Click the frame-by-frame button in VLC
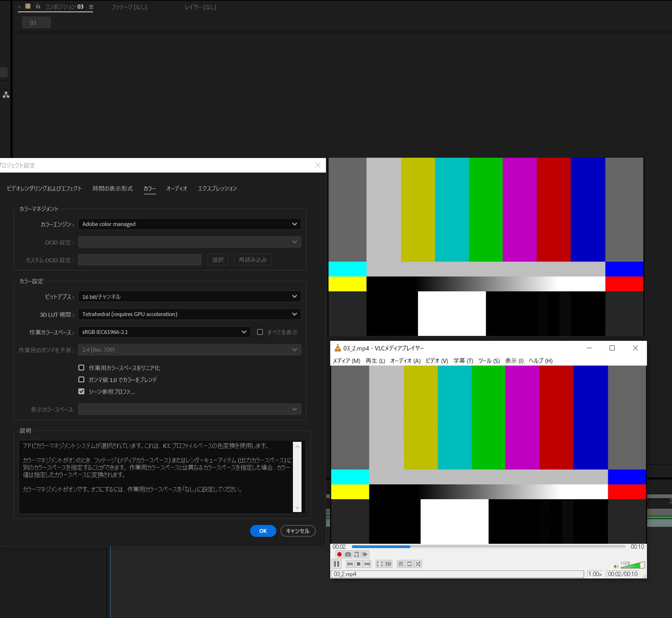672x618 pixels. [x=365, y=554]
